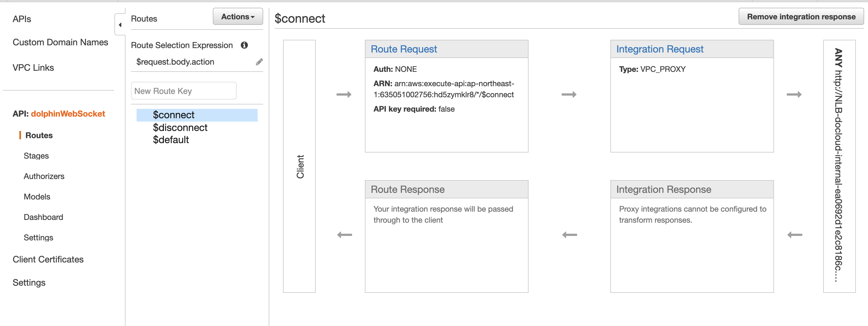Viewport: 868px width, 326px height.
Task: Open VPC Links in the sidebar
Action: (x=33, y=68)
